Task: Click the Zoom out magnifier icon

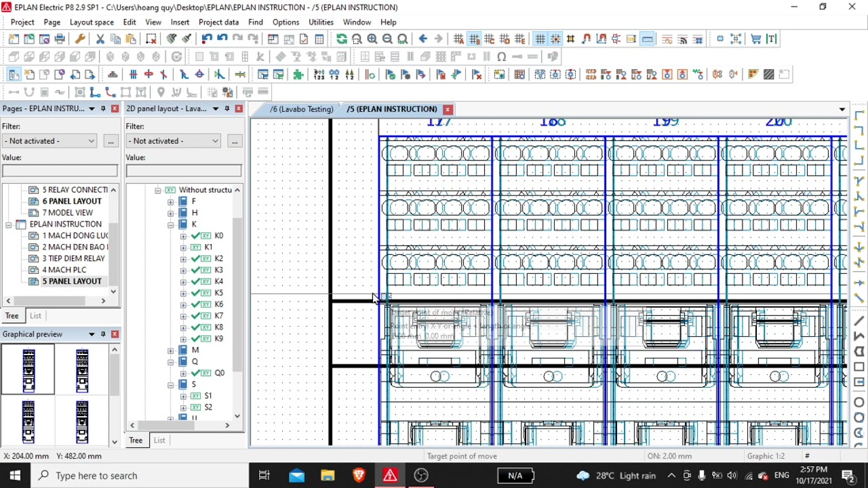Action: (x=387, y=39)
